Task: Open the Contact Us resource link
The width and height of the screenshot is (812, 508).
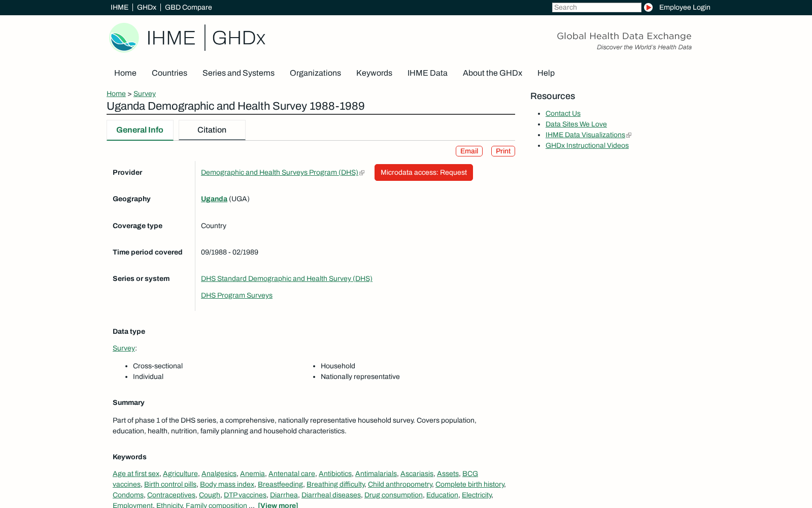Action: (563, 113)
